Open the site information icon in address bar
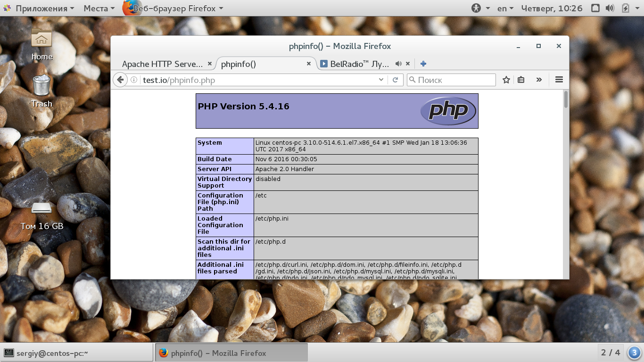 [134, 80]
